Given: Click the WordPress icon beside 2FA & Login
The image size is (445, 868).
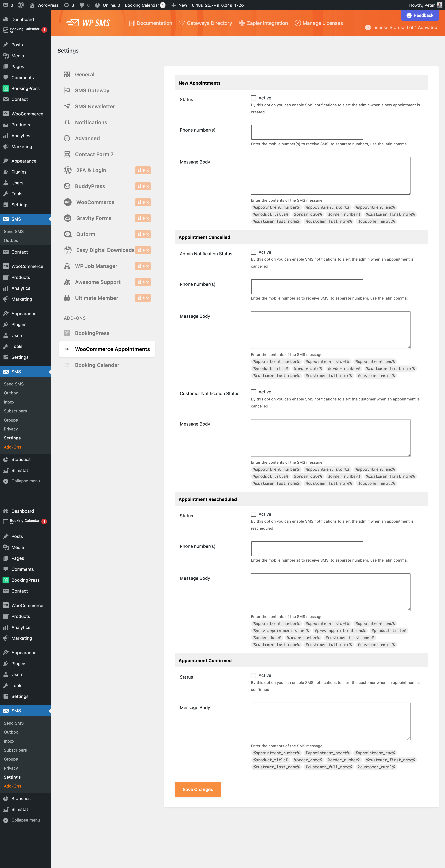Looking at the screenshot, I should [x=68, y=170].
